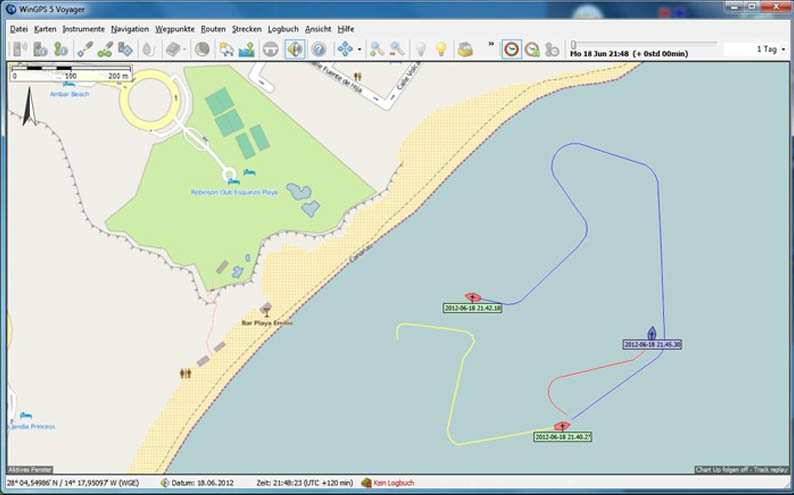The width and height of the screenshot is (794, 495).
Task: Toggle the highlighted speaker sound button
Action: click(295, 49)
